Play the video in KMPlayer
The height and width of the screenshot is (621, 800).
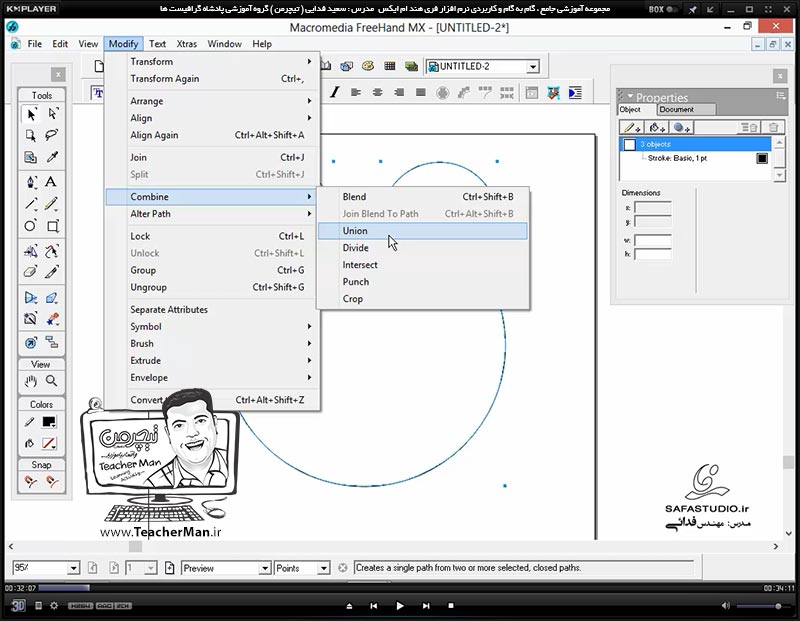399,606
